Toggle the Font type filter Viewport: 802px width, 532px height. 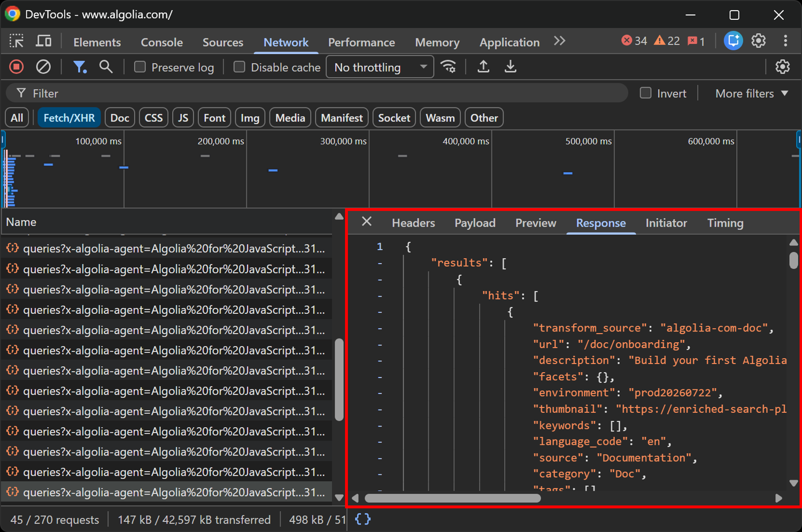214,118
